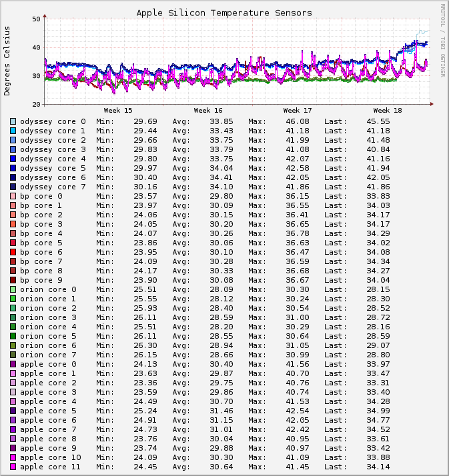
Task: Click the apple core 0 legend label
Action: point(48,364)
